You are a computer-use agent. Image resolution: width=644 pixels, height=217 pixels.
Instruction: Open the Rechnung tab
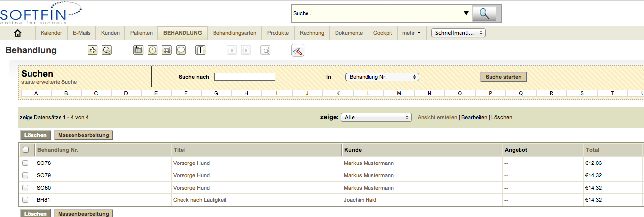[x=312, y=33]
